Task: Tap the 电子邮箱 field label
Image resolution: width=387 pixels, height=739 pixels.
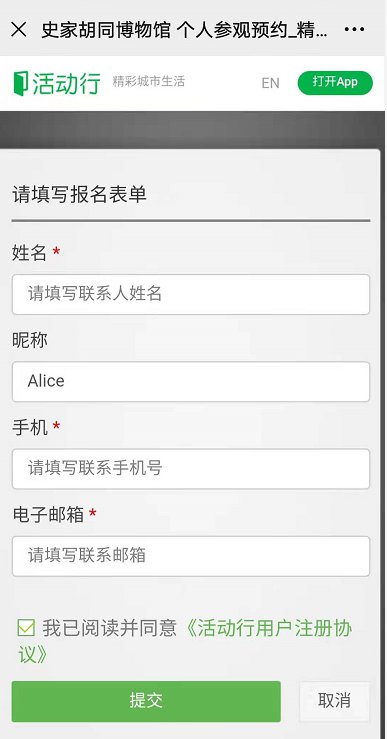Action: point(48,515)
